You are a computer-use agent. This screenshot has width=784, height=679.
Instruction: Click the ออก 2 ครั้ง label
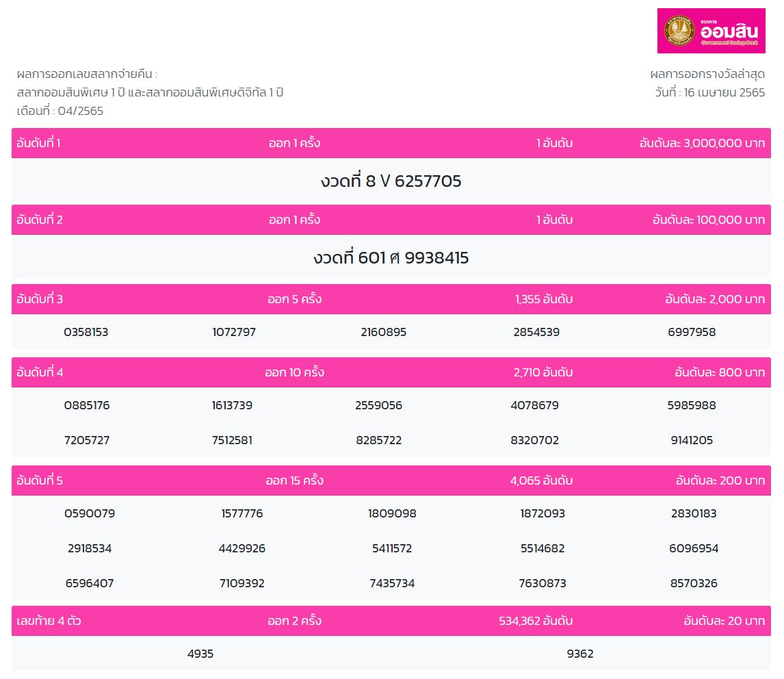(x=294, y=621)
